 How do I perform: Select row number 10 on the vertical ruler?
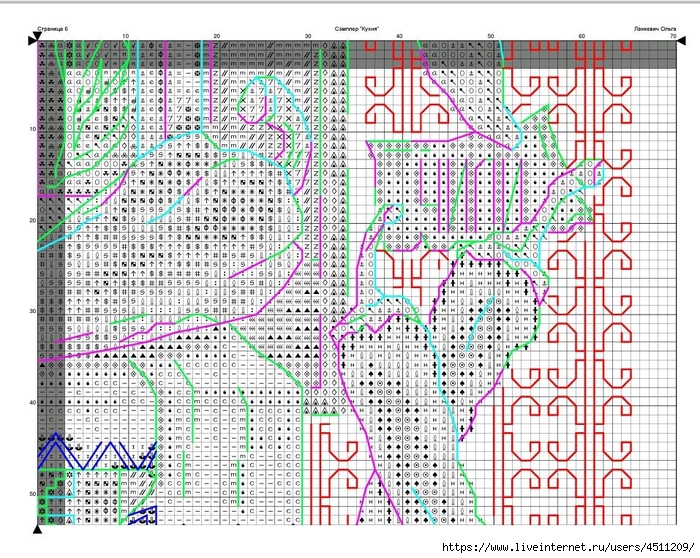pos(33,129)
